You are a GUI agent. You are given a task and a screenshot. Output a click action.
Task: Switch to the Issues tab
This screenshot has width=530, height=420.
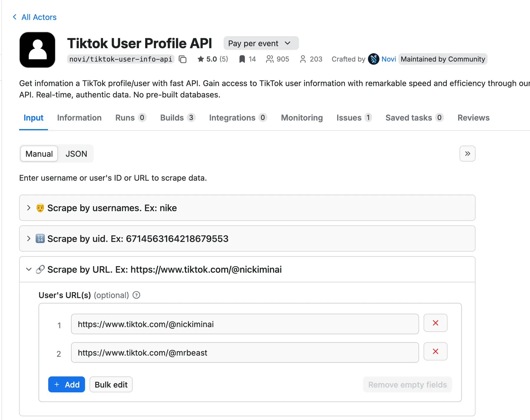point(349,118)
